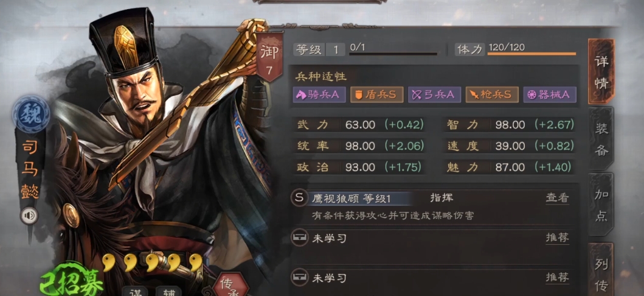Select the 骑兵A cavalry aptitude badge
This screenshot has width=644, height=296.
319,94
